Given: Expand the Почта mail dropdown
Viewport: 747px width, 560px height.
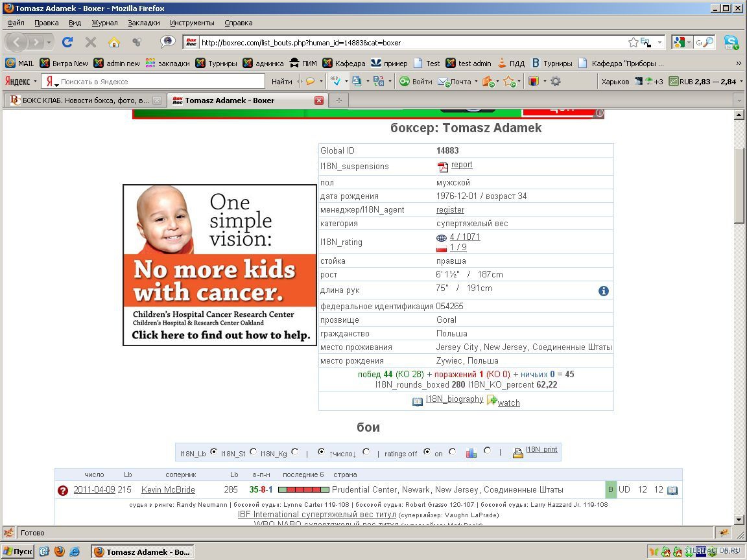Looking at the screenshot, I should [x=476, y=82].
